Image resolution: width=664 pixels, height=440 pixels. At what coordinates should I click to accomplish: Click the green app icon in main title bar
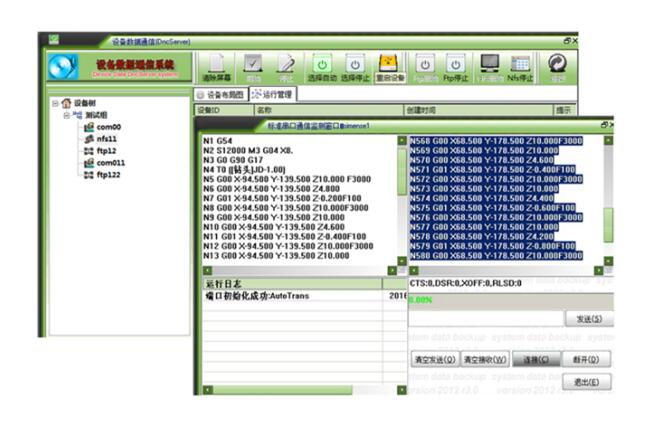click(54, 40)
